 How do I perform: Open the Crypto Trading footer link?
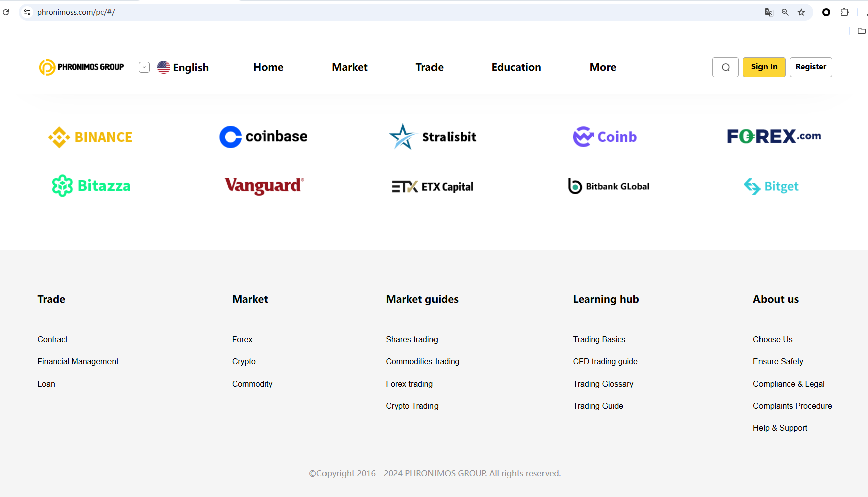412,406
